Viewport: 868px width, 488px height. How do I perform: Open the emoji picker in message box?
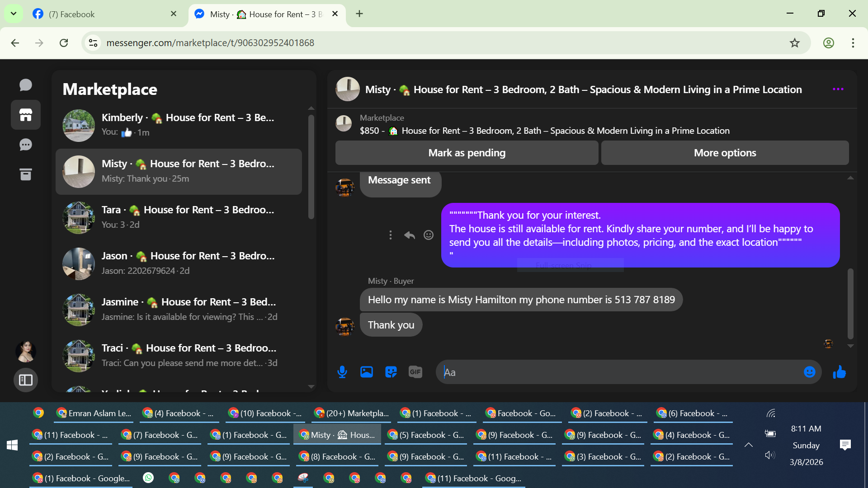809,372
